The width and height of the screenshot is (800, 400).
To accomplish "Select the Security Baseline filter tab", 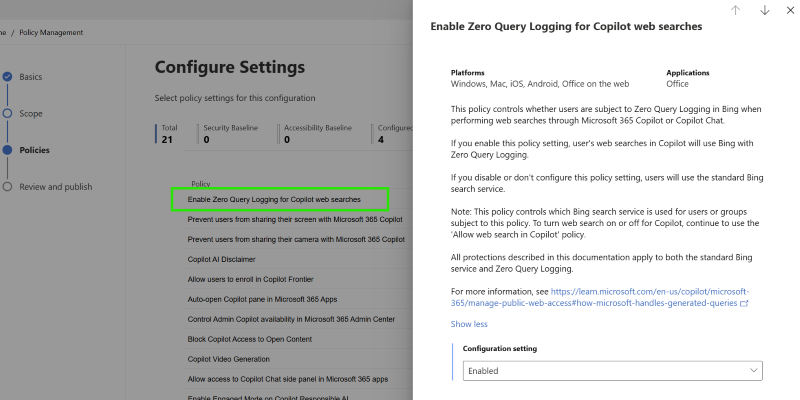I will pyautogui.click(x=230, y=134).
